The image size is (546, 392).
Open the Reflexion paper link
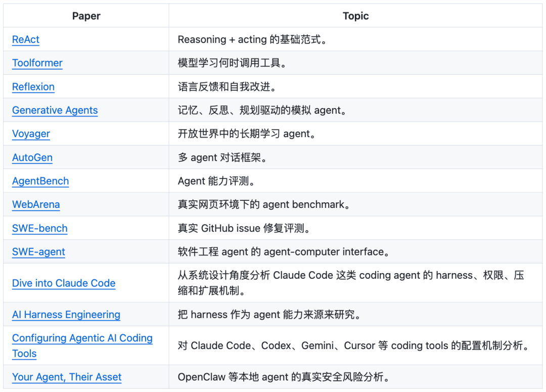[x=33, y=86]
